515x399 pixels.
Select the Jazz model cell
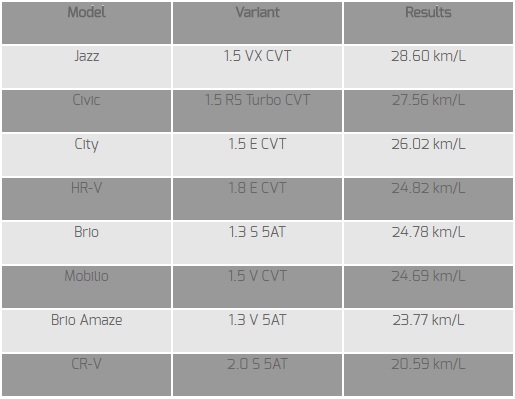click(86, 67)
